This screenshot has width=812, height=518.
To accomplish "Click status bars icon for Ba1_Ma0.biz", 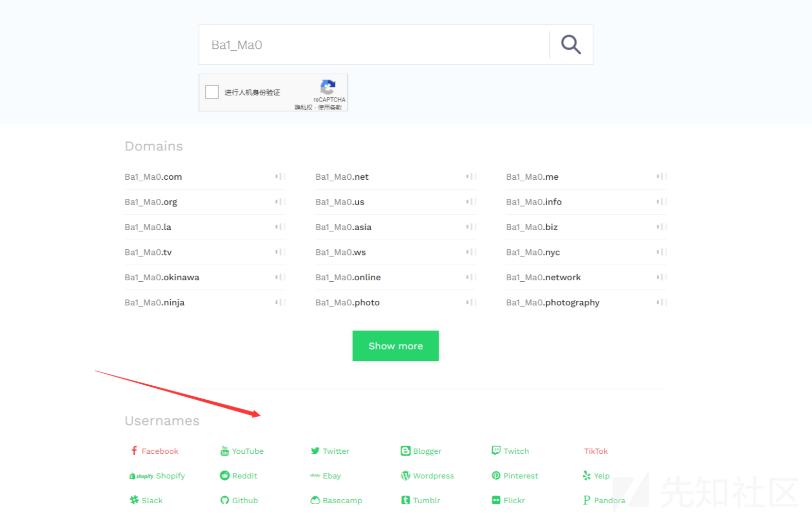I will pos(662,227).
